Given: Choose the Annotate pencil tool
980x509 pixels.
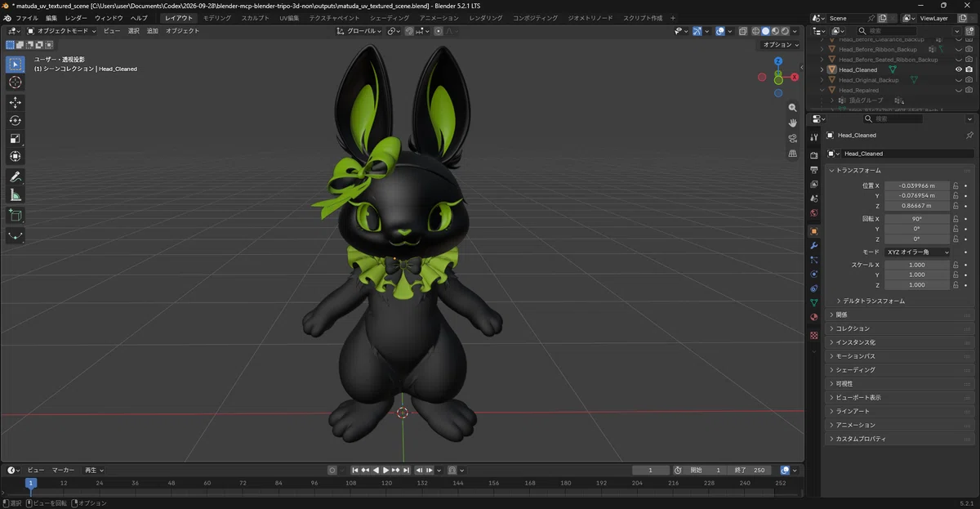Looking at the screenshot, I should (16, 176).
